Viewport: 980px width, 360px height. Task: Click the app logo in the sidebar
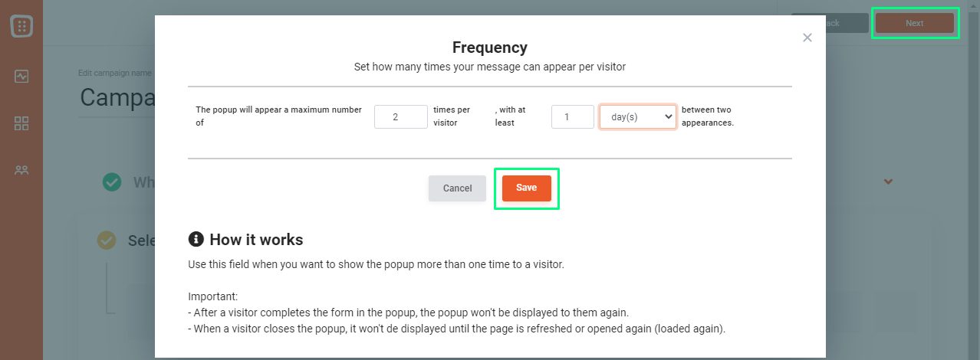21,26
